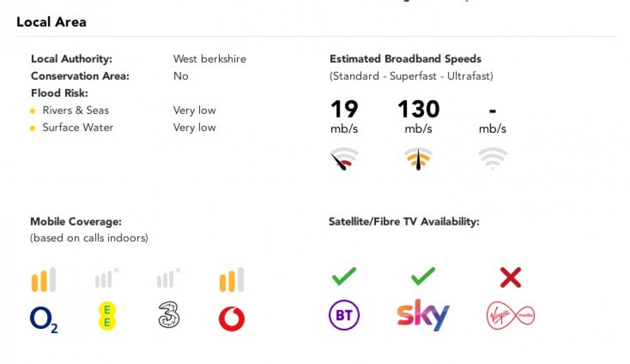Click the Three network logo
Image resolution: width=630 pixels, height=364 pixels.
[169, 317]
